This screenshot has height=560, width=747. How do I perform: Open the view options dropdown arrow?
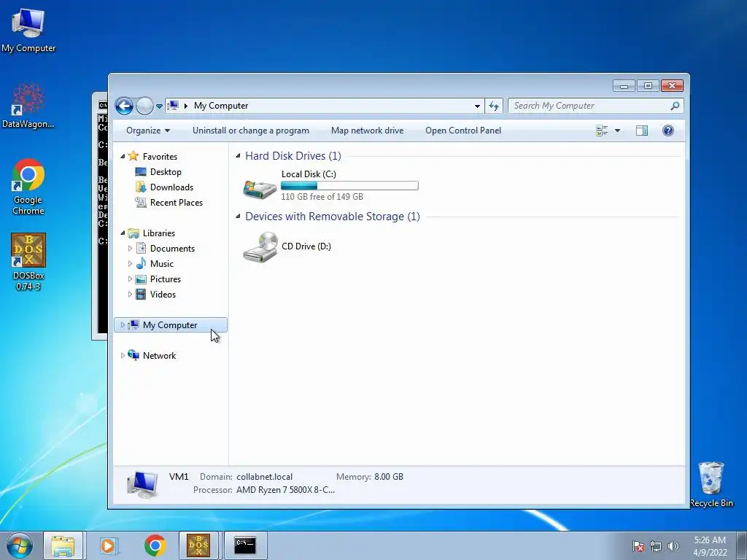click(617, 131)
